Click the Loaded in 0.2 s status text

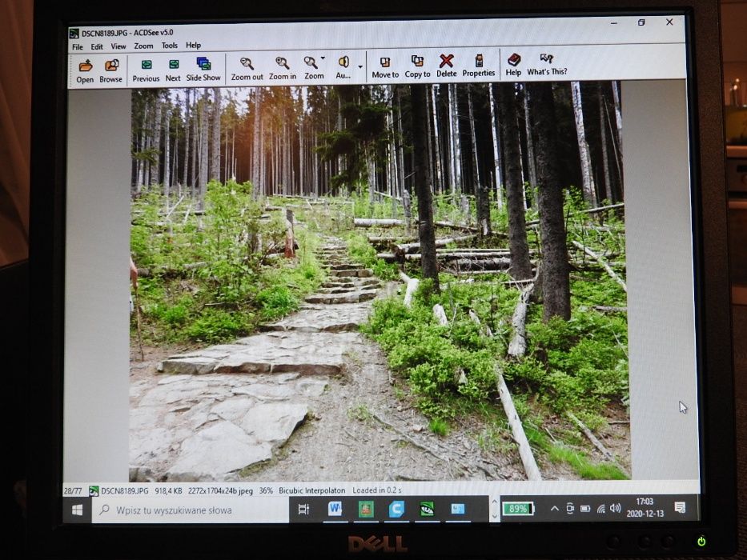click(377, 490)
